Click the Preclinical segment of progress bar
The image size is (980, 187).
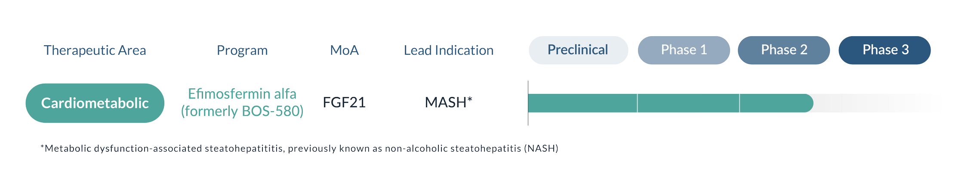pyautogui.click(x=582, y=103)
